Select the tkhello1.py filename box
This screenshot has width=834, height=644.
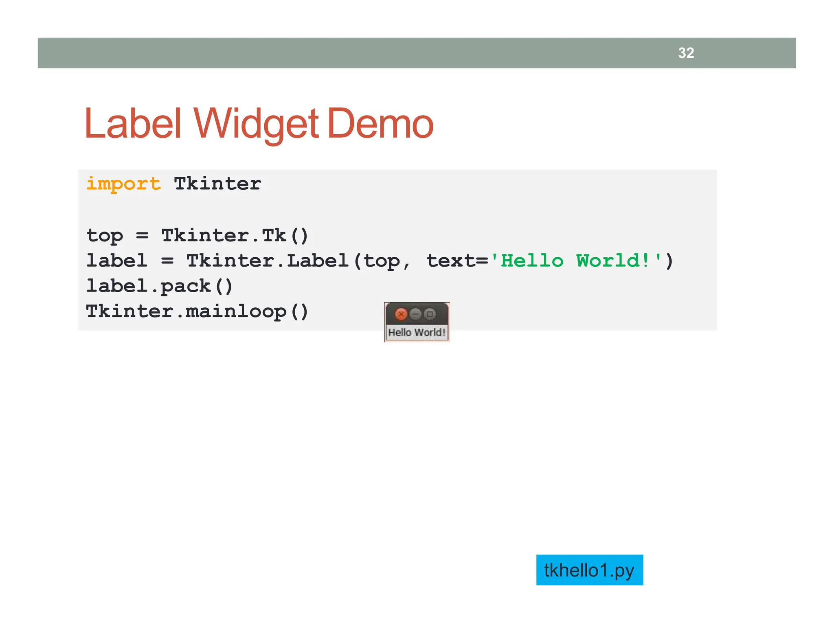pos(589,570)
